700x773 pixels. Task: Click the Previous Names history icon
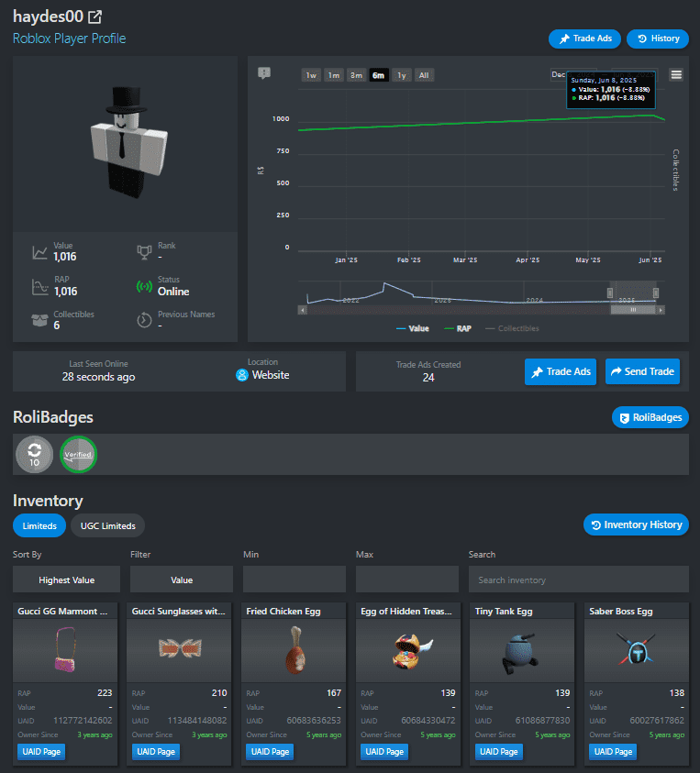click(144, 320)
